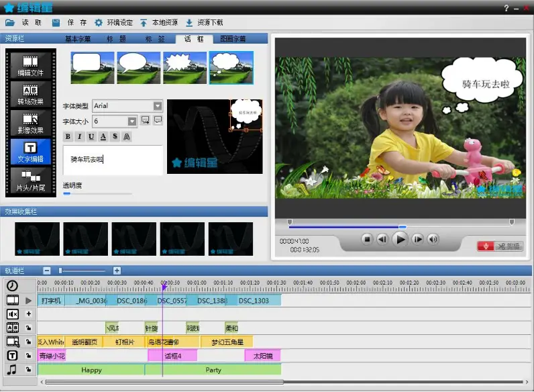Click the 资源下载 download button
This screenshot has height=392, width=534.
tap(205, 23)
